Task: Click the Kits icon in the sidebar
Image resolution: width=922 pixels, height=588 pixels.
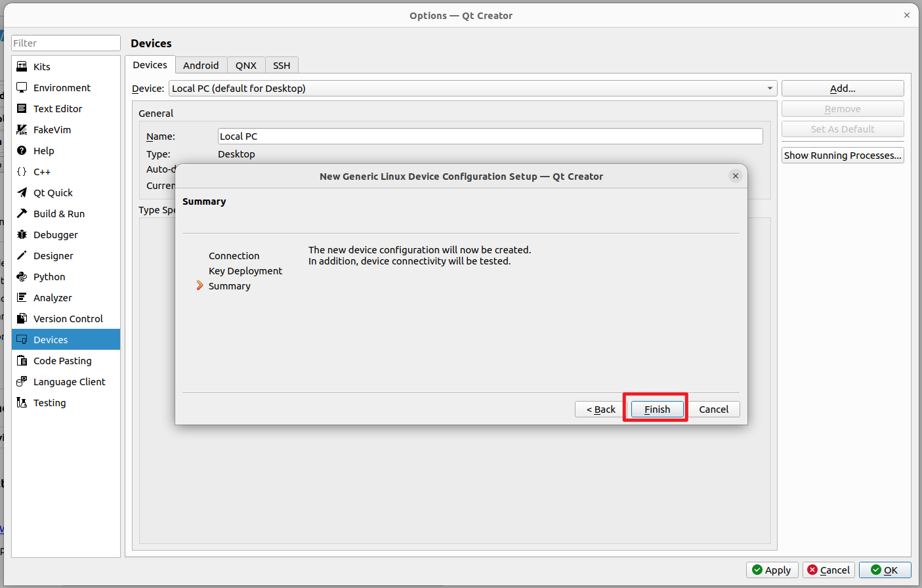Action: [22, 66]
